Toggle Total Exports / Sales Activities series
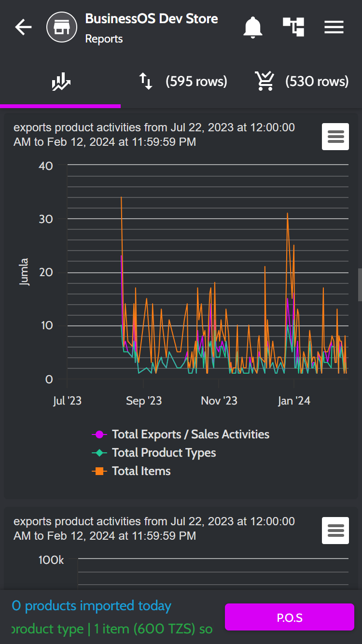The image size is (362, 644). (190, 434)
